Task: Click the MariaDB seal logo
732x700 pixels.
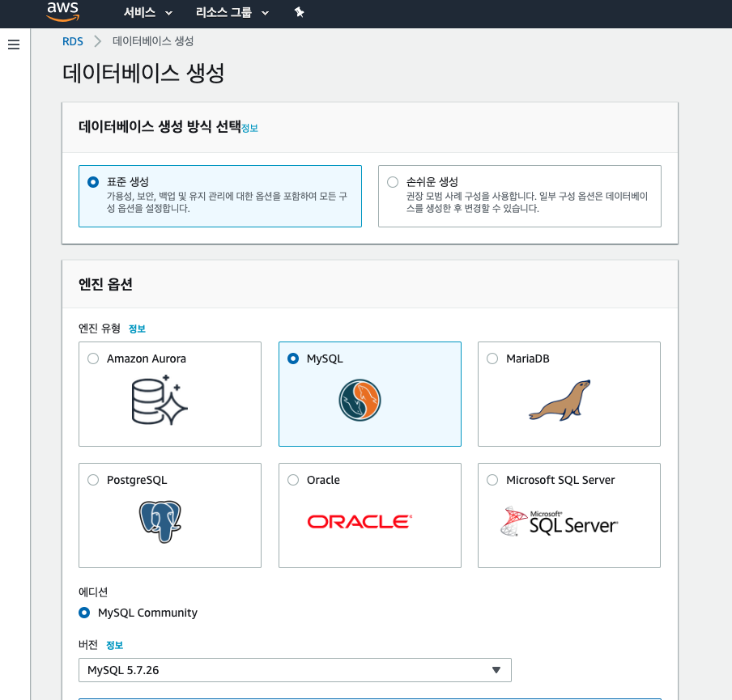Action: point(560,401)
